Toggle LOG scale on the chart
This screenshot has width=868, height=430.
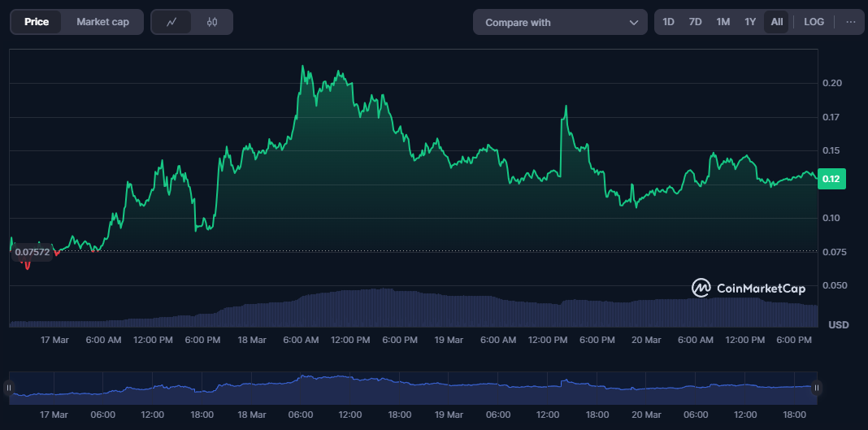point(814,22)
